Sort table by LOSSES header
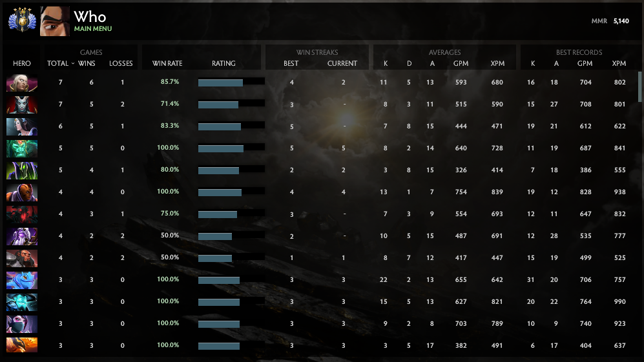Viewport: 644px width, 362px height. click(x=121, y=63)
